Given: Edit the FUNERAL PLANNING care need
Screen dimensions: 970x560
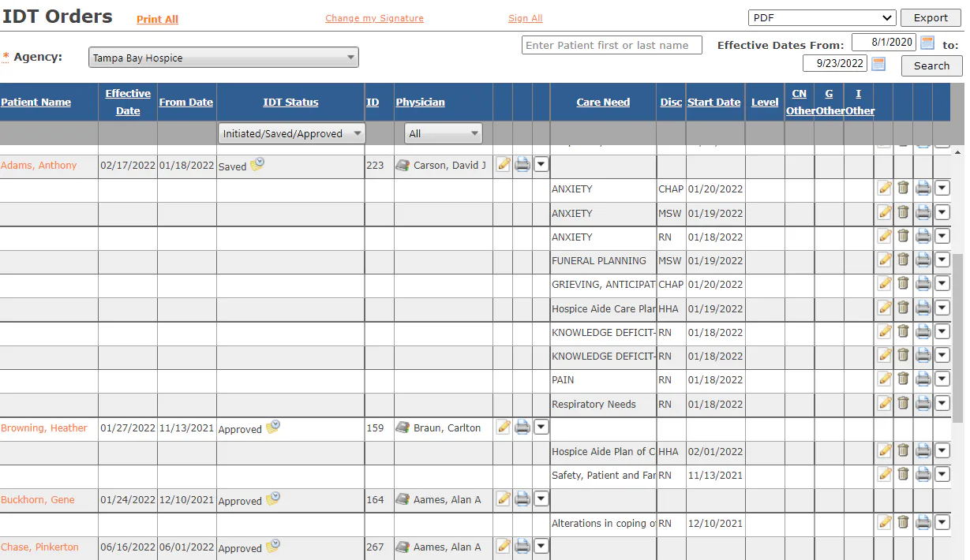Looking at the screenshot, I should (885, 259).
